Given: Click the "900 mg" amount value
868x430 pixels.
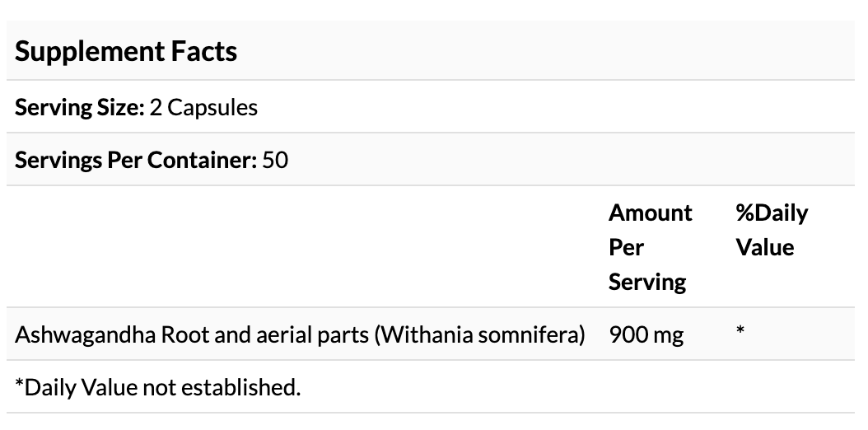Looking at the screenshot, I should click(646, 334).
